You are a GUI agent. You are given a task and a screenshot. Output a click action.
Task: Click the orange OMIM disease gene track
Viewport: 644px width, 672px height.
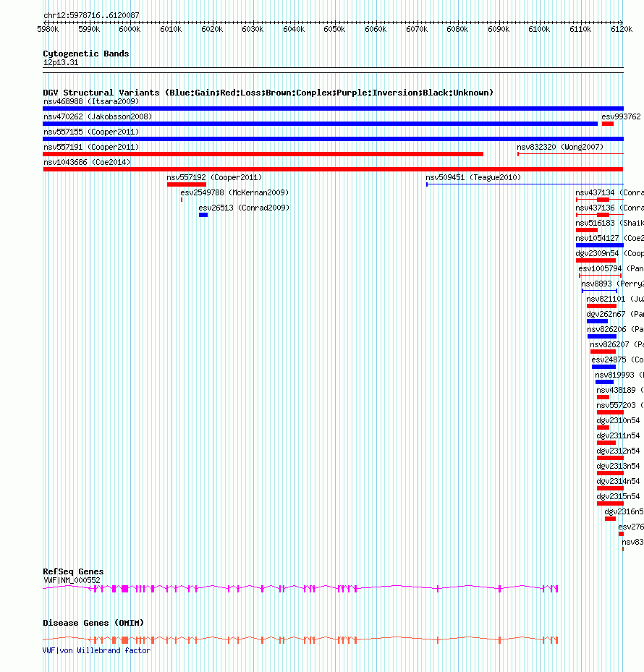[x=300, y=640]
